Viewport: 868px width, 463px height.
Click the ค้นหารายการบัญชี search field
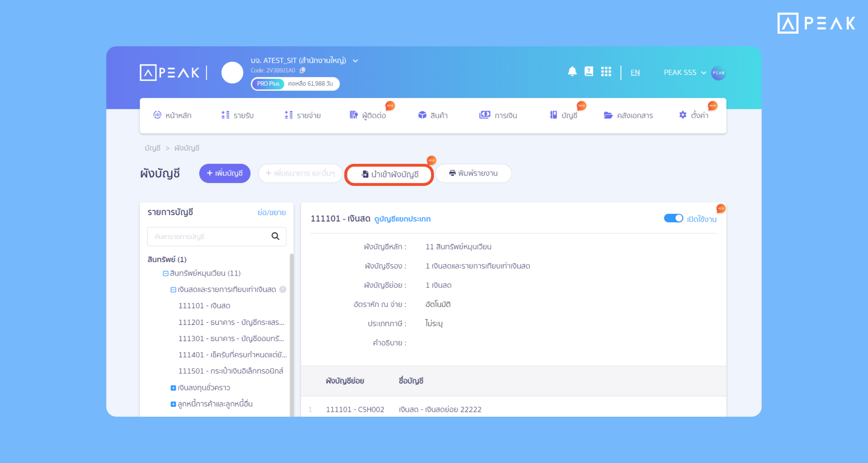click(217, 237)
